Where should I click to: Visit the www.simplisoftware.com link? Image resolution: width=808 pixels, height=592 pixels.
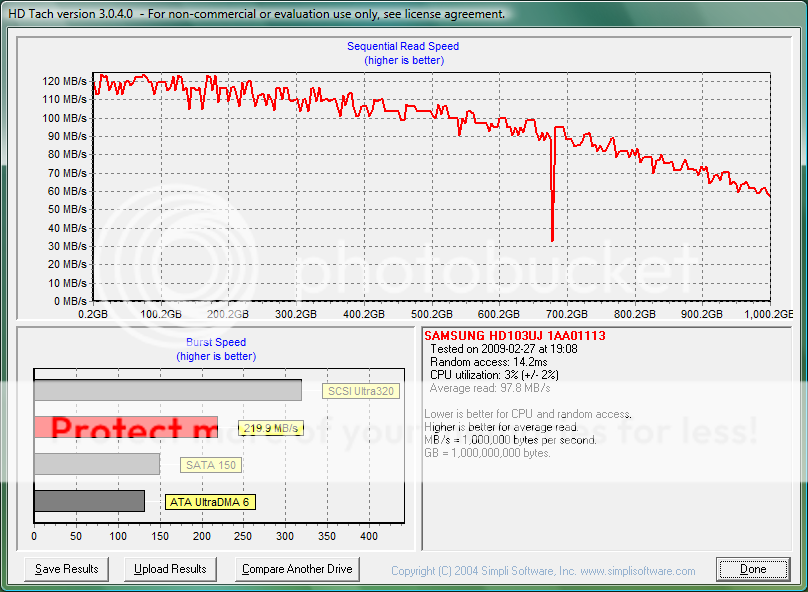[x=637, y=572]
